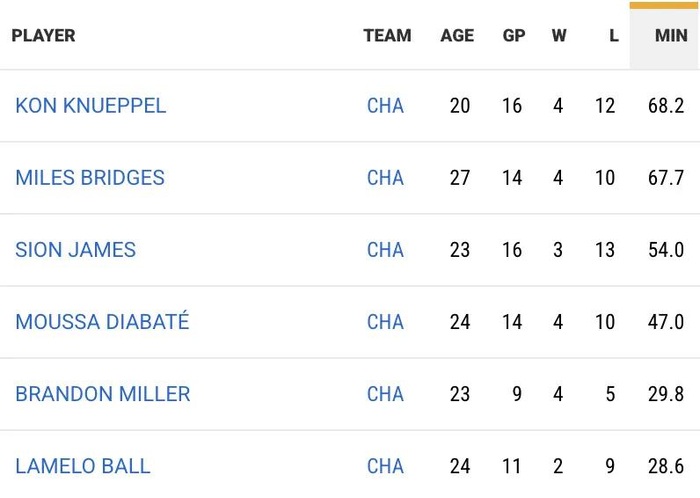Open CHA team link in Sion James row
The height and width of the screenshot is (498, 700).
point(385,250)
